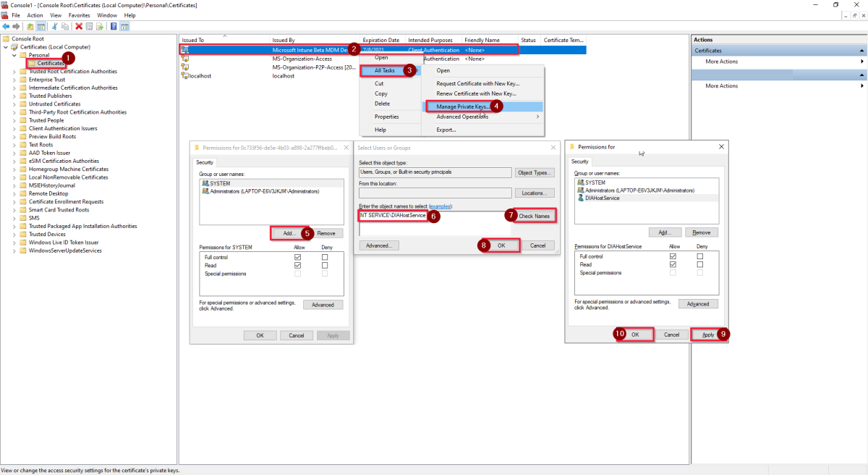Uncheck Allow Read for DIAHostService
Image resolution: width=868 pixels, height=475 pixels.
(x=673, y=264)
